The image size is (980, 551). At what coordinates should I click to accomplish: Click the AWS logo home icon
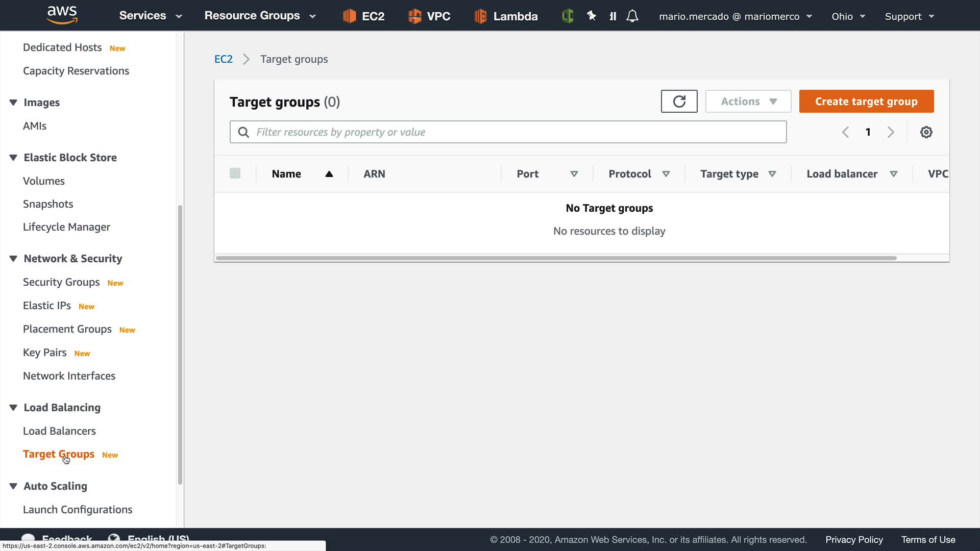pyautogui.click(x=62, y=15)
